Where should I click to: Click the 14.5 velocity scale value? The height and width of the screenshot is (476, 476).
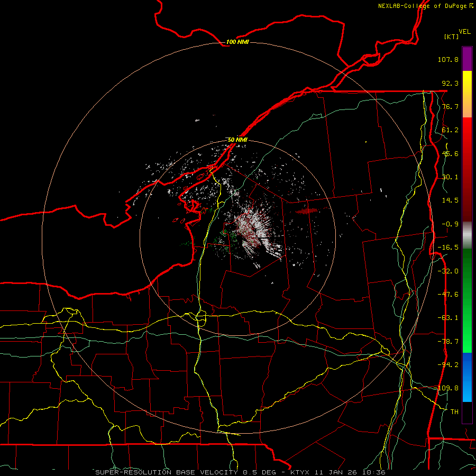coord(450,200)
